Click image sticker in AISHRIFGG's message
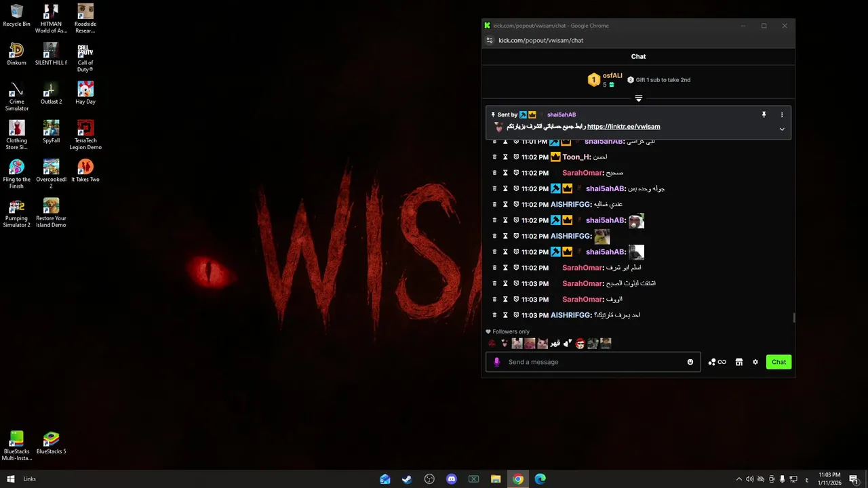The width and height of the screenshot is (868, 488). (602, 237)
